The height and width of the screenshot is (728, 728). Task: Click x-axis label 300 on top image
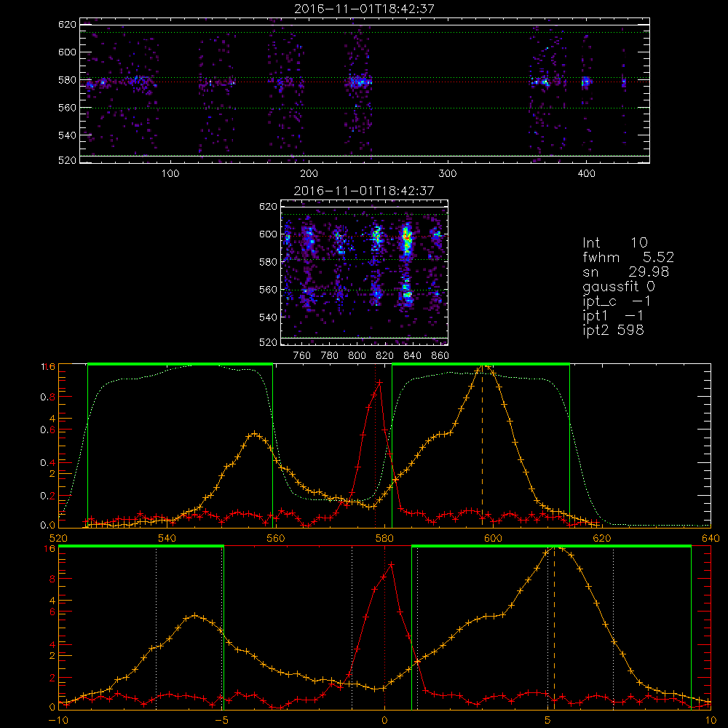448,174
